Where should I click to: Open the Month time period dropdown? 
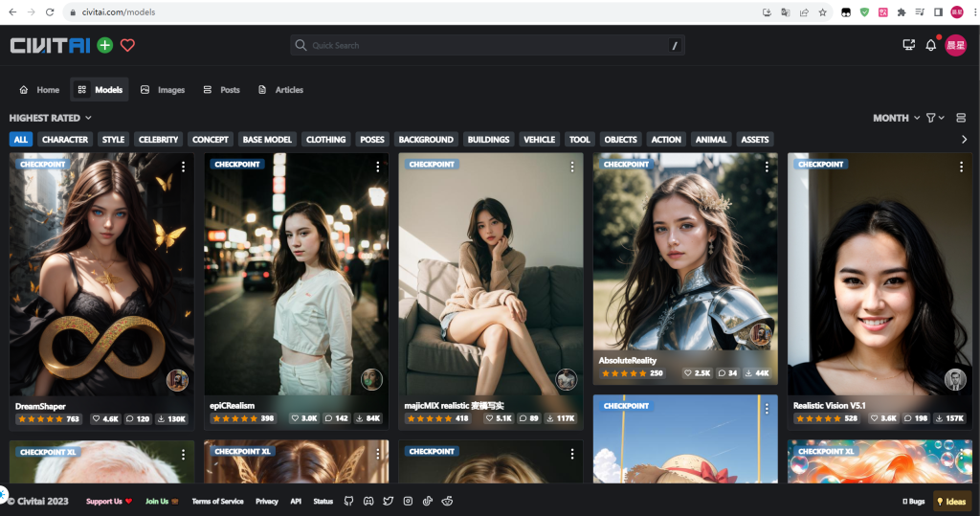coord(896,118)
